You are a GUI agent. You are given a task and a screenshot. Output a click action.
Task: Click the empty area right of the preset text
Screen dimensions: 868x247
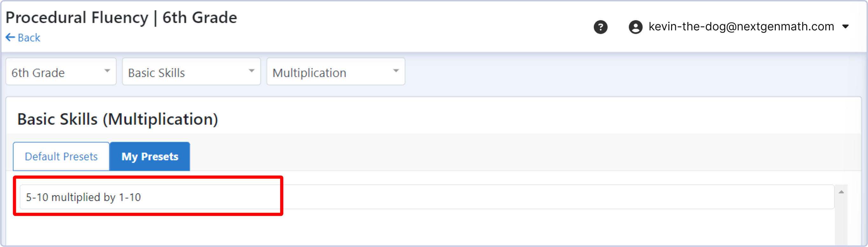click(539, 197)
